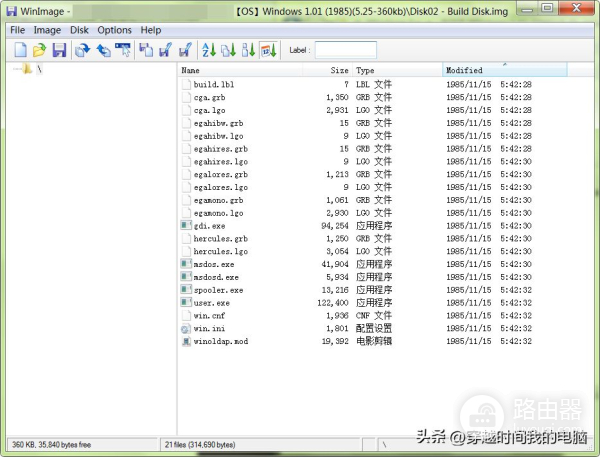Select the egamono.lgo file name

[218, 213]
